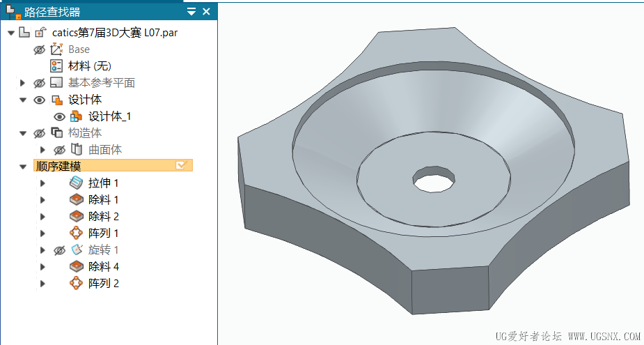This screenshot has height=345, width=644.
Task: Show 曲面体 via its hidden eye icon
Action: tap(60, 150)
